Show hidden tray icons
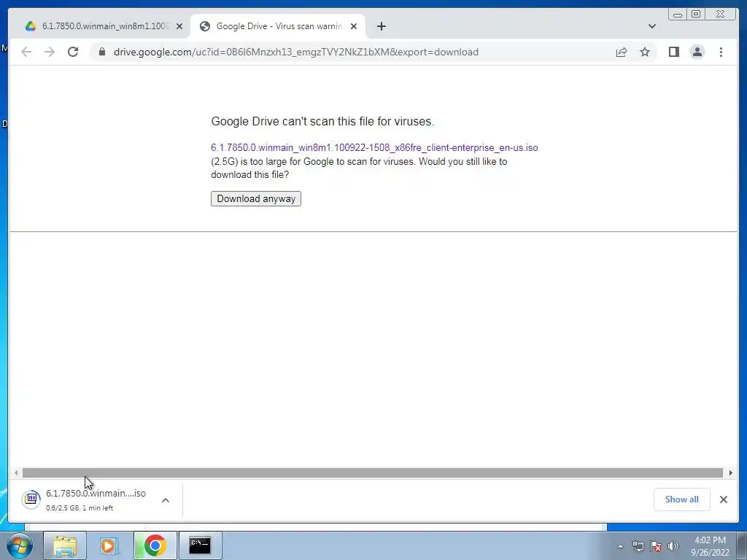747x560 pixels. 620,546
